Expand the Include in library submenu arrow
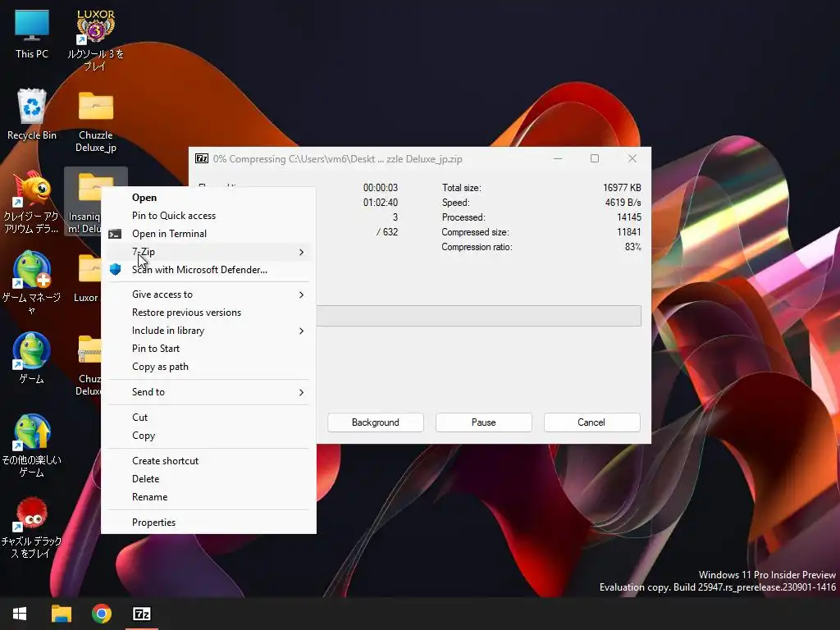The image size is (840, 630). (301, 331)
